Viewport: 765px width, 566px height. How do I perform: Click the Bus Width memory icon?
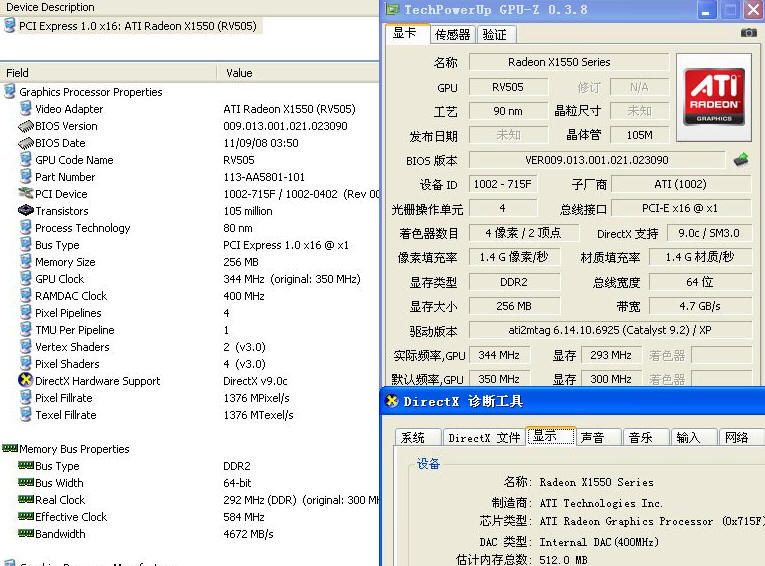tap(26, 482)
